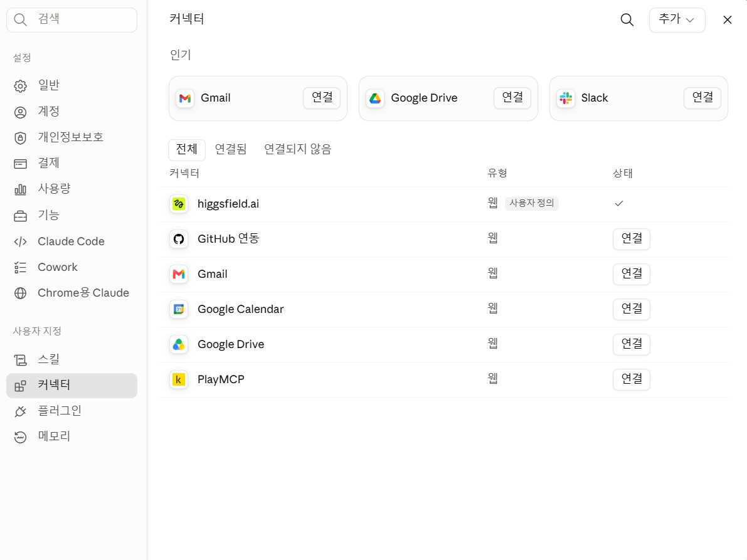Connect Google Calendar via 연결 button
The width and height of the screenshot is (747, 560).
(x=631, y=310)
